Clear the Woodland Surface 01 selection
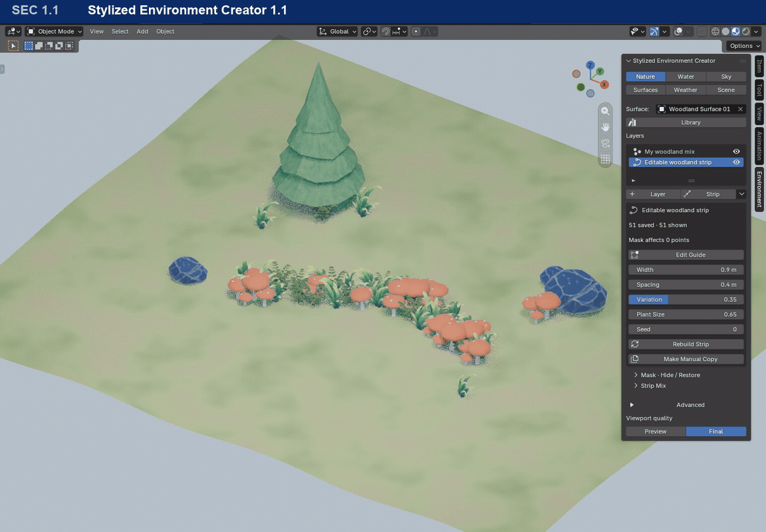 pyautogui.click(x=741, y=109)
